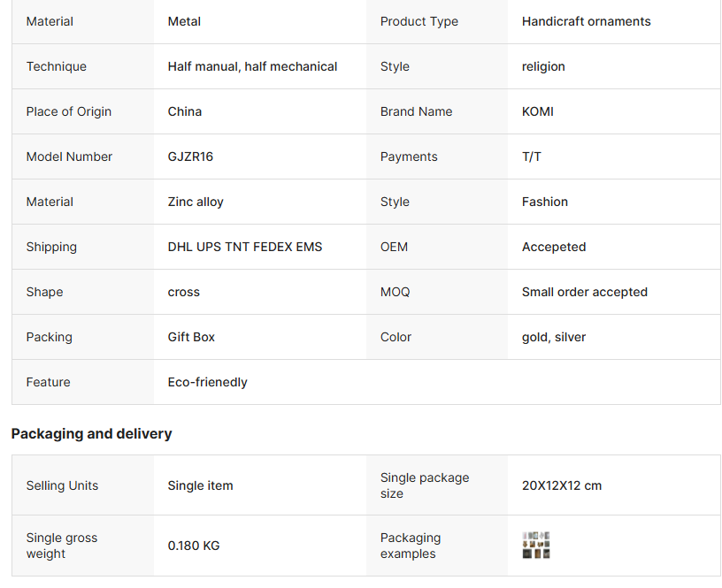Image resolution: width=722 pixels, height=588 pixels.
Task: Click the religion style value
Action: (543, 66)
